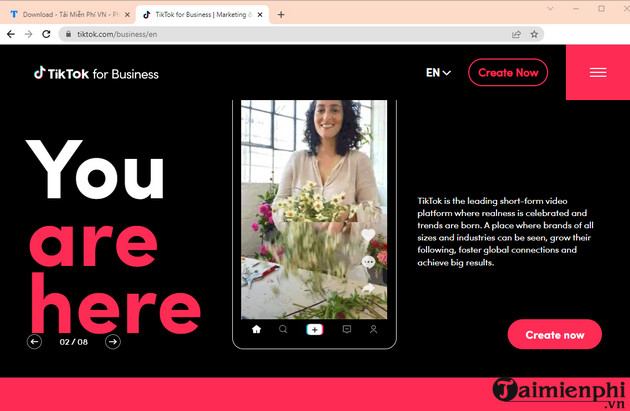Open the hamburger menu
The height and width of the screenshot is (411, 630).
coord(598,72)
